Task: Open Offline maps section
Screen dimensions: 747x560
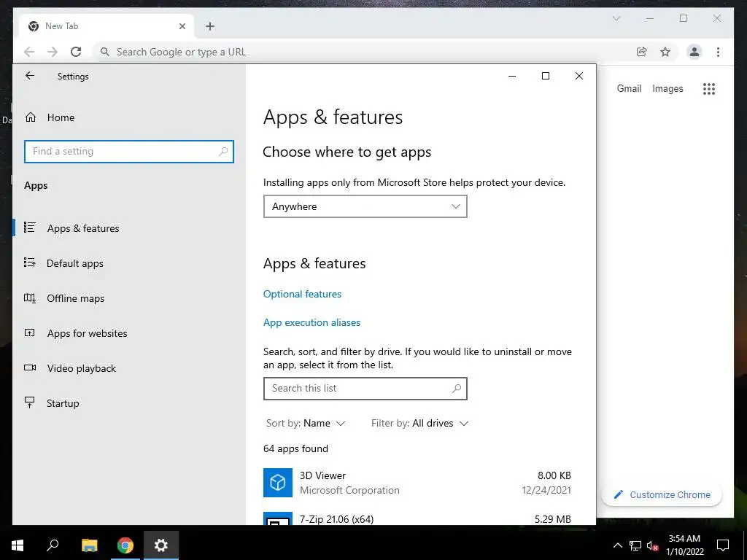Action: pos(75,298)
